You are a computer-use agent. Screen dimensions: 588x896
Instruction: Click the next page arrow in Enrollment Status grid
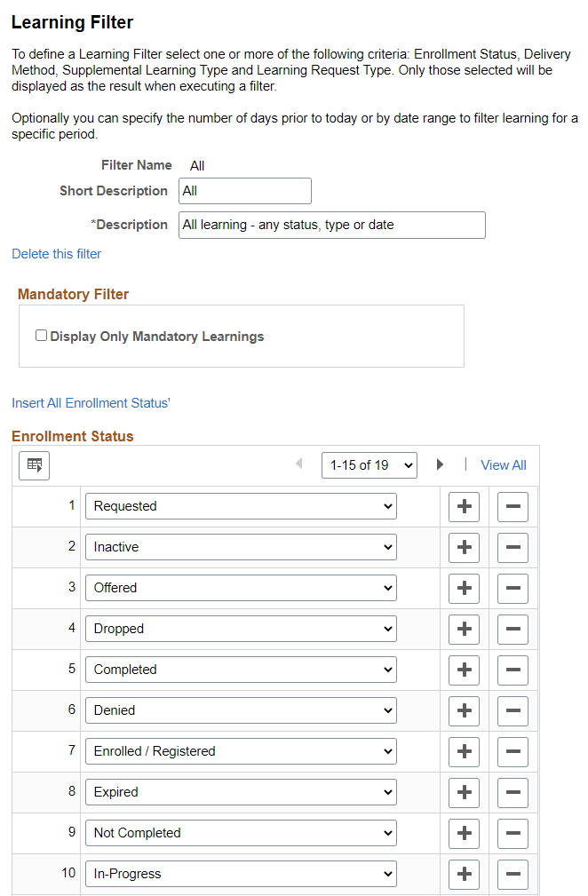pos(441,464)
